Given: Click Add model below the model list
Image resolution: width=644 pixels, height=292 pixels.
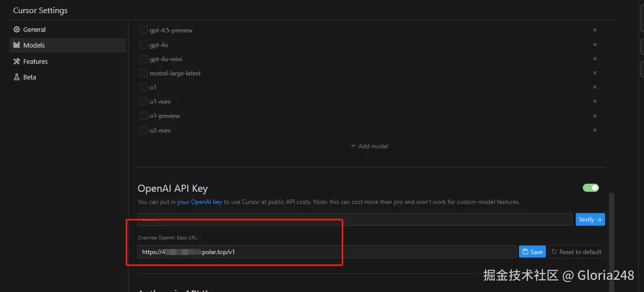Looking at the screenshot, I should (370, 146).
